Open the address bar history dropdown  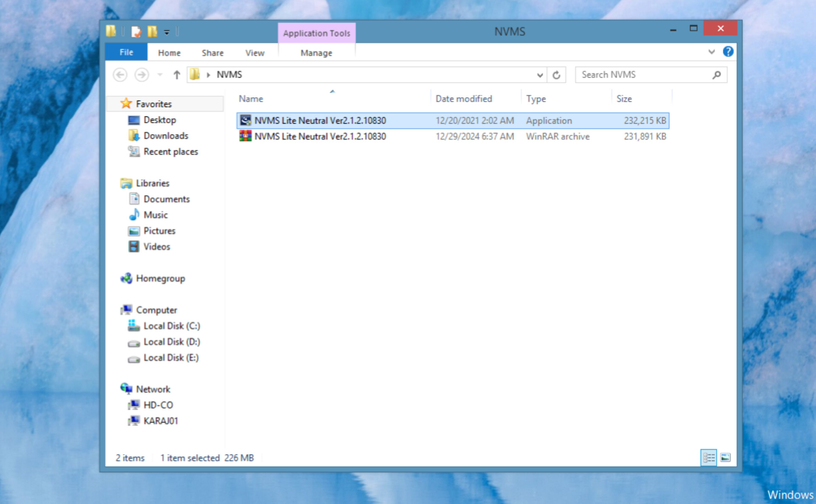540,75
